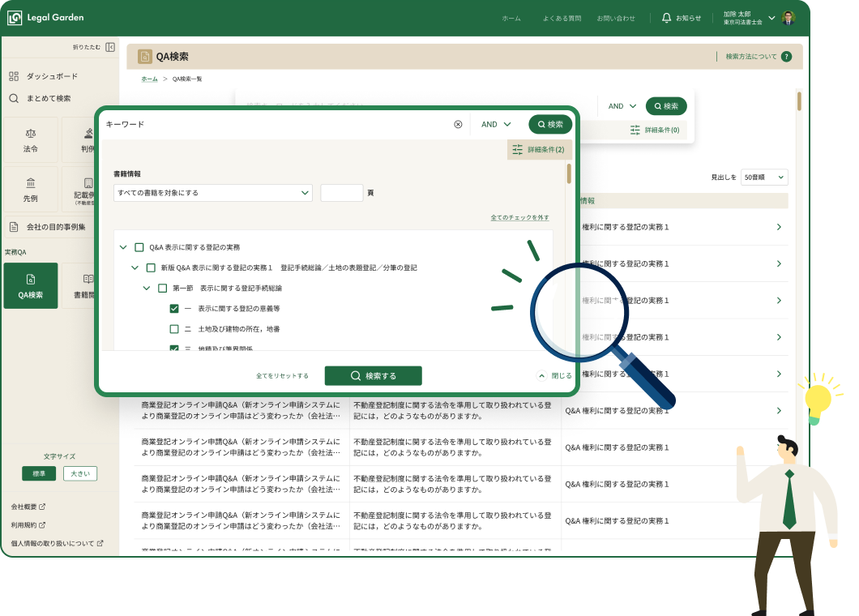Screen dimensions: 859x616
Task: Click the main page scrollbar thumb
Action: [799, 101]
